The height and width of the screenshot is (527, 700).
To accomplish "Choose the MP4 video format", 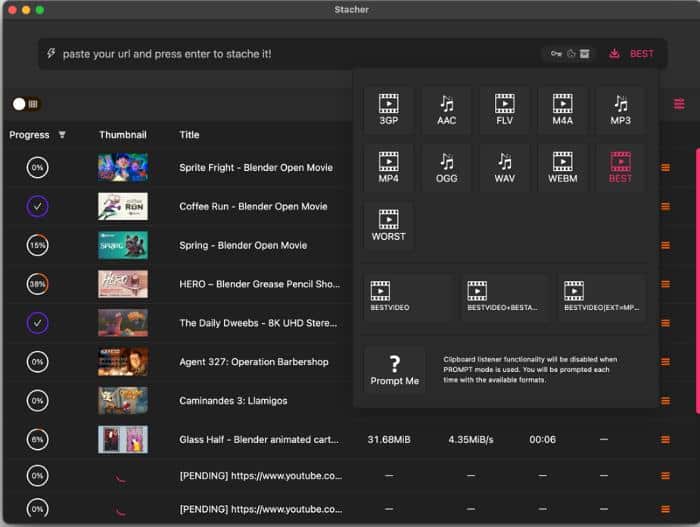I will click(389, 168).
